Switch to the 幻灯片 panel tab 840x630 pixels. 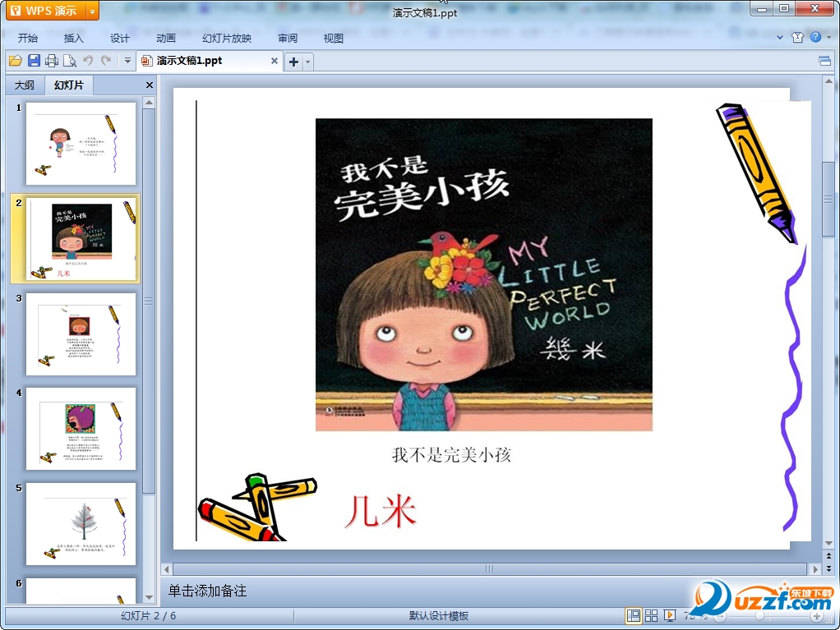[x=69, y=85]
